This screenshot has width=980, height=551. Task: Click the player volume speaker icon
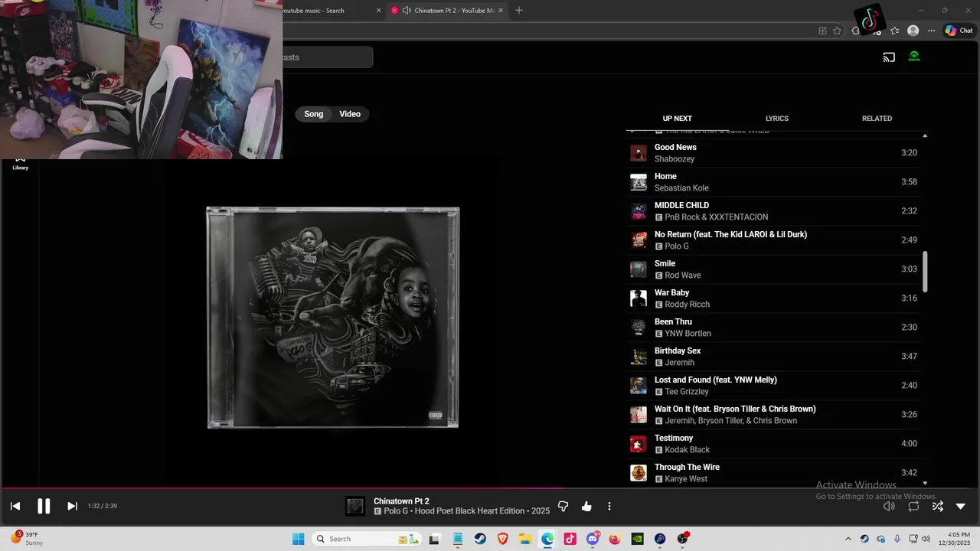click(x=889, y=507)
